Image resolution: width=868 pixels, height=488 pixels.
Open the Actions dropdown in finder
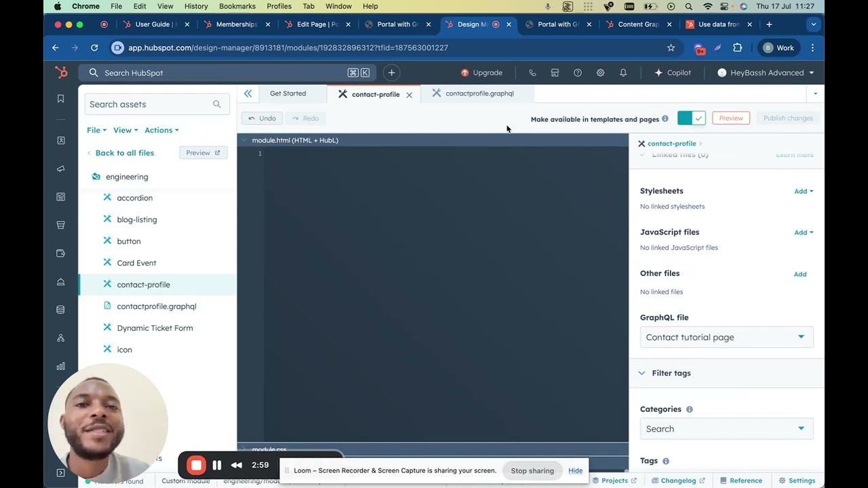pos(161,130)
